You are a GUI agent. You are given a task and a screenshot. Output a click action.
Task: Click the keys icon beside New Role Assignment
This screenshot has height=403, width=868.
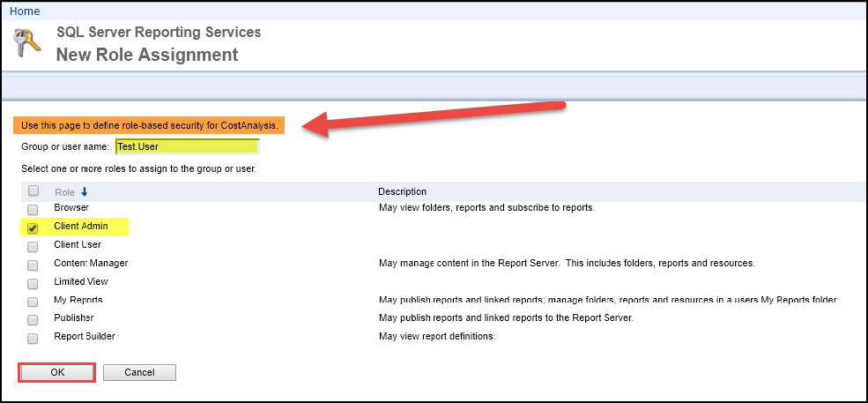pos(26,44)
